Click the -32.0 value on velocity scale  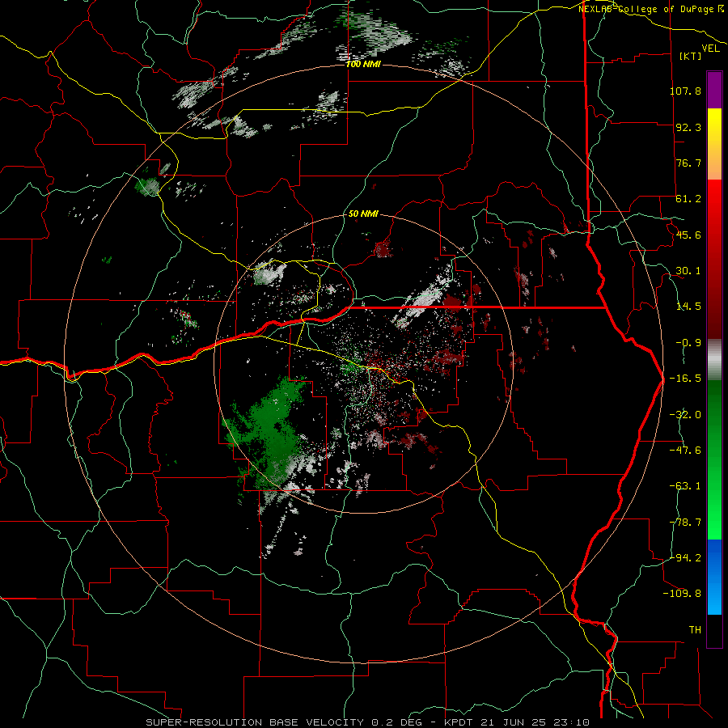(x=685, y=415)
